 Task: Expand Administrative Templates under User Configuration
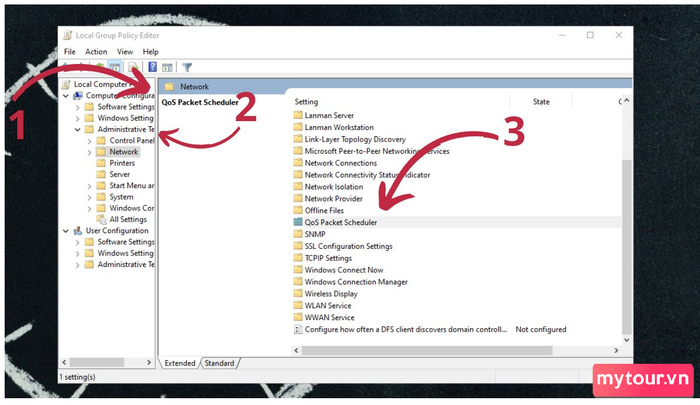(77, 265)
